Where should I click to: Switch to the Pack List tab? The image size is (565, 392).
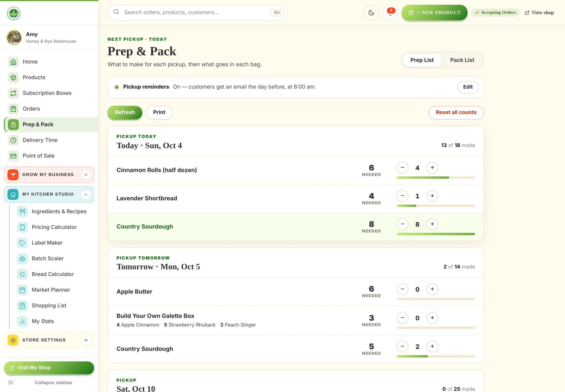[462, 60]
